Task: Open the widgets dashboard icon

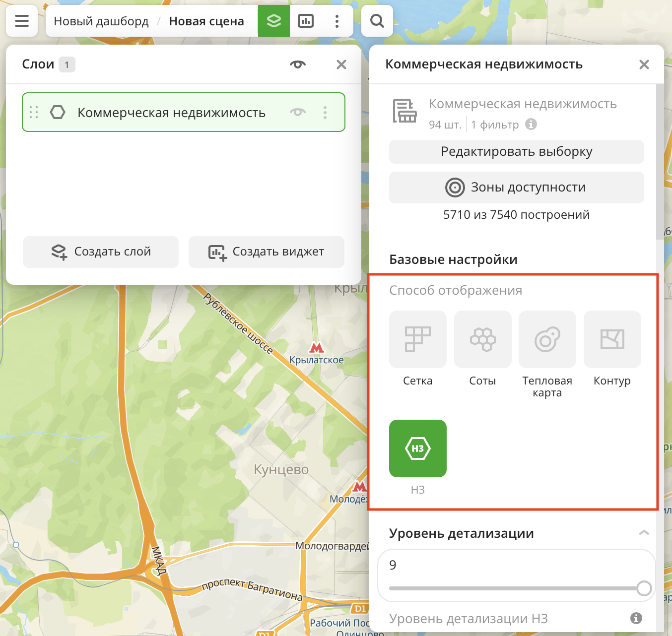Action: [306, 21]
